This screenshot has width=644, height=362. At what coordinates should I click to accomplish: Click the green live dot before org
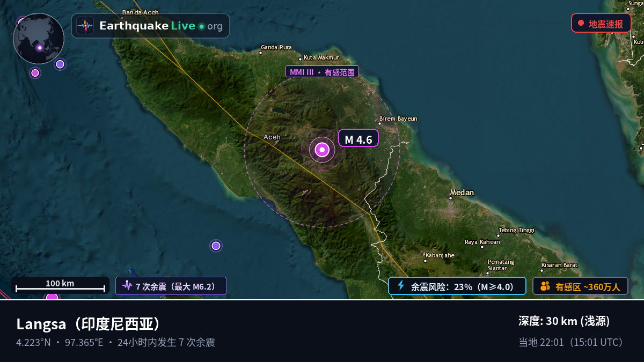201,26
